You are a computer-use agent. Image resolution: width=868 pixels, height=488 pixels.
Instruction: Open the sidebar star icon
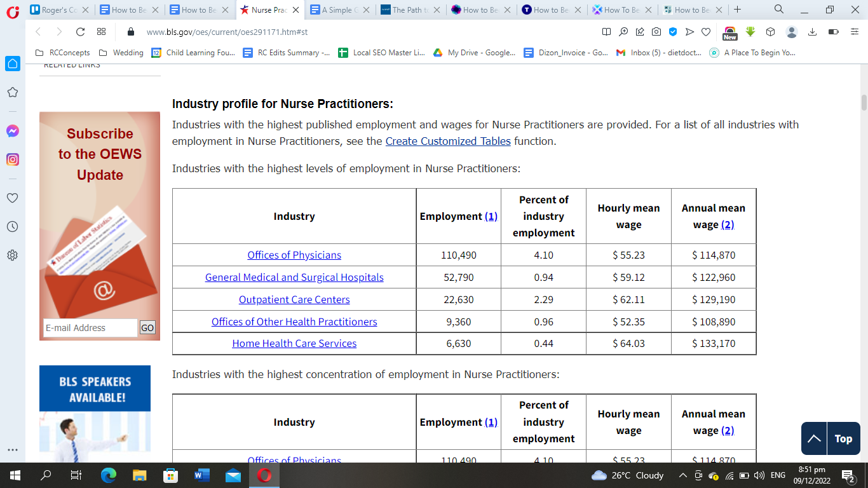click(x=12, y=93)
